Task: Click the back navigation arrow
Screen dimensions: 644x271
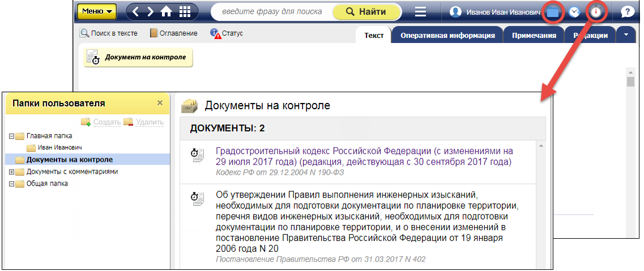Action: 135,11
